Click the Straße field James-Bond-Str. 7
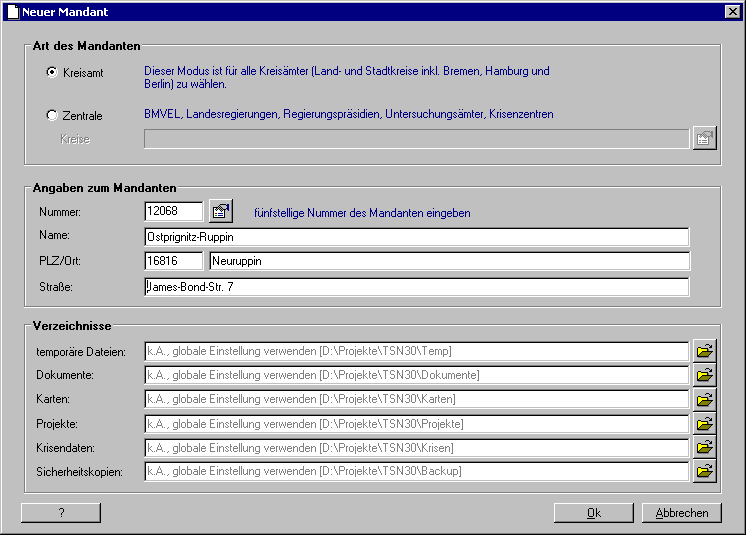 coord(417,287)
